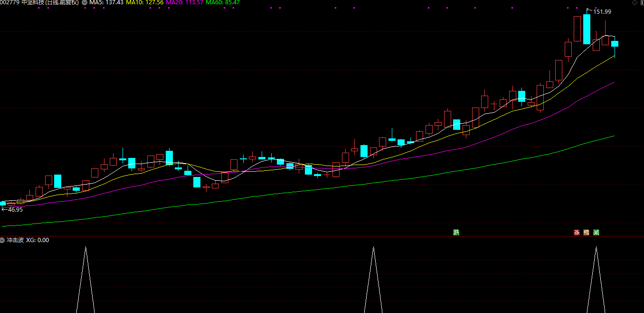Click the 冲击波 indicator name label
The image size is (644, 313).
coord(15,240)
